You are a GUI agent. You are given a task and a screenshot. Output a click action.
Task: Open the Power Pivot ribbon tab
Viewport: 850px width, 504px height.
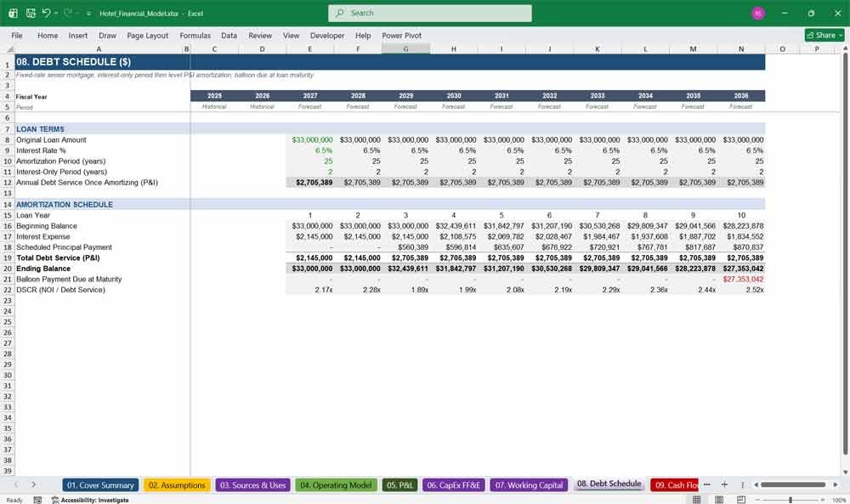click(401, 35)
